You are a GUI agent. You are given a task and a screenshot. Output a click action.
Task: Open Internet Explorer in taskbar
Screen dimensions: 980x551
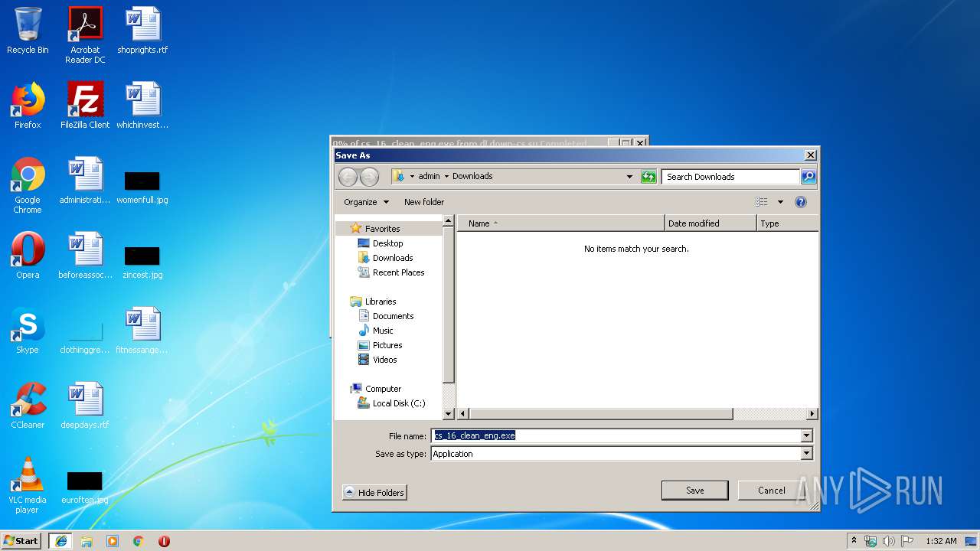tap(61, 541)
